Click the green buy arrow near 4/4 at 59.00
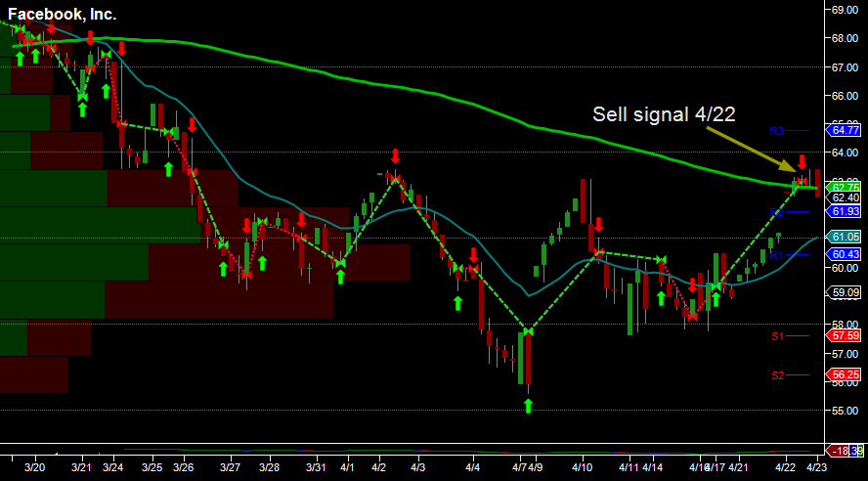The height and width of the screenshot is (481, 868). [x=457, y=303]
